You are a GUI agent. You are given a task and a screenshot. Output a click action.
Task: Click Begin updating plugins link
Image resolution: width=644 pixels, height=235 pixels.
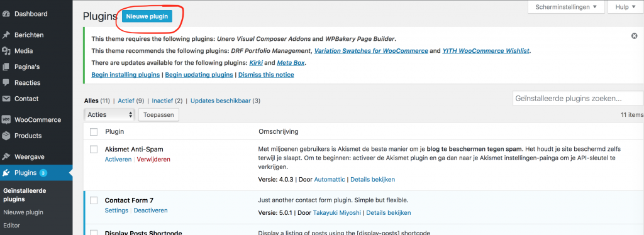click(x=199, y=75)
